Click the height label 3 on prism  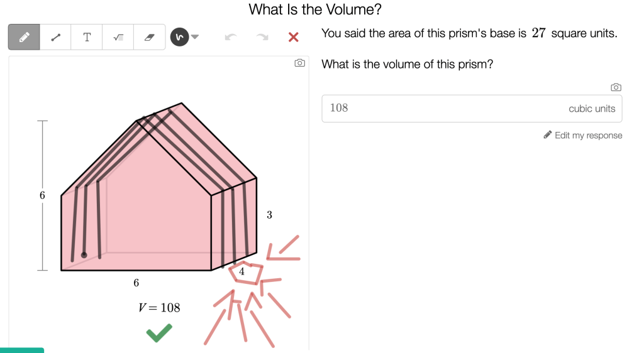tap(269, 215)
